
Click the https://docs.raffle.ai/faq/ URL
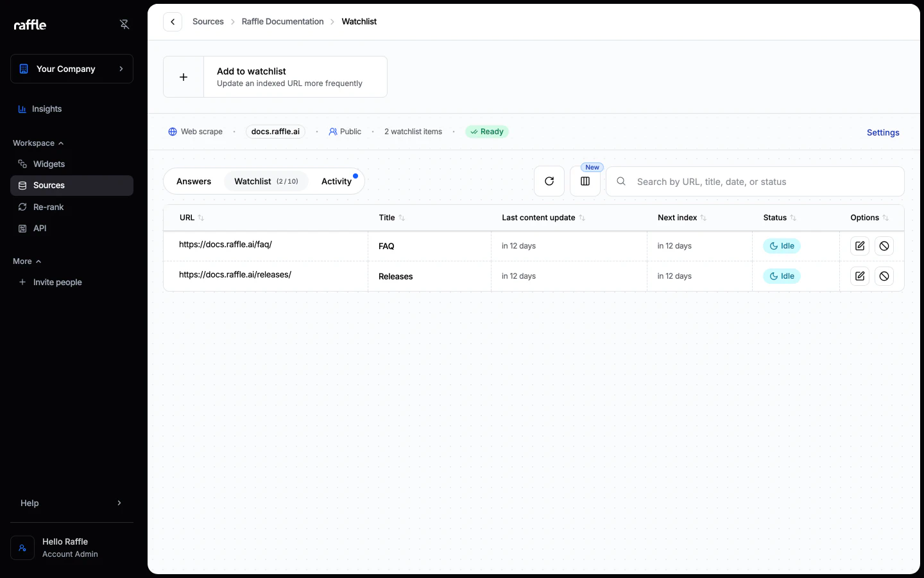coord(225,244)
